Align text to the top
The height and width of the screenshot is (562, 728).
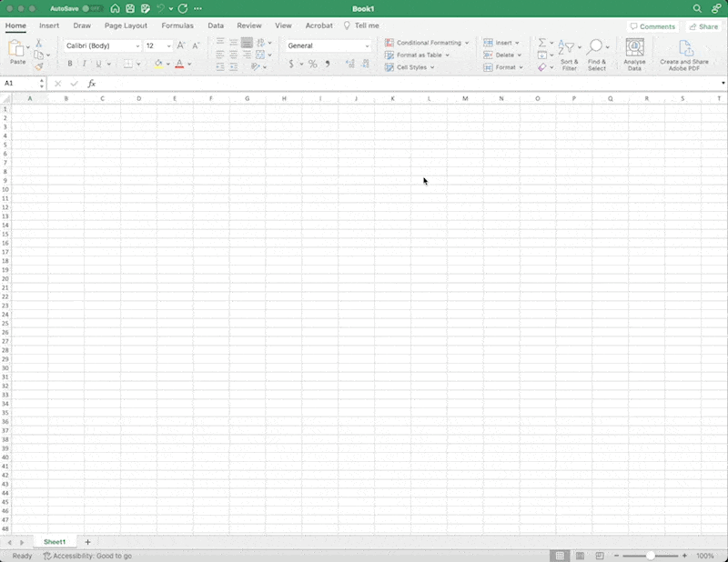[220, 42]
